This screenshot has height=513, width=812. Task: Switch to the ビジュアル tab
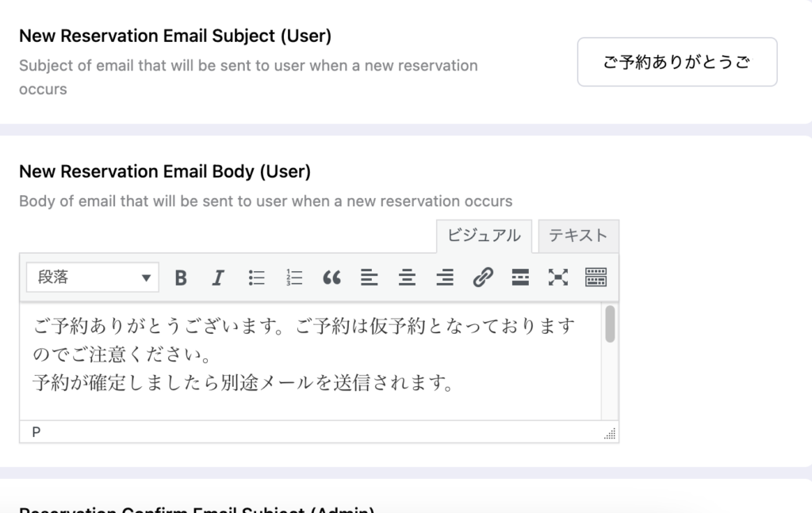click(x=484, y=235)
